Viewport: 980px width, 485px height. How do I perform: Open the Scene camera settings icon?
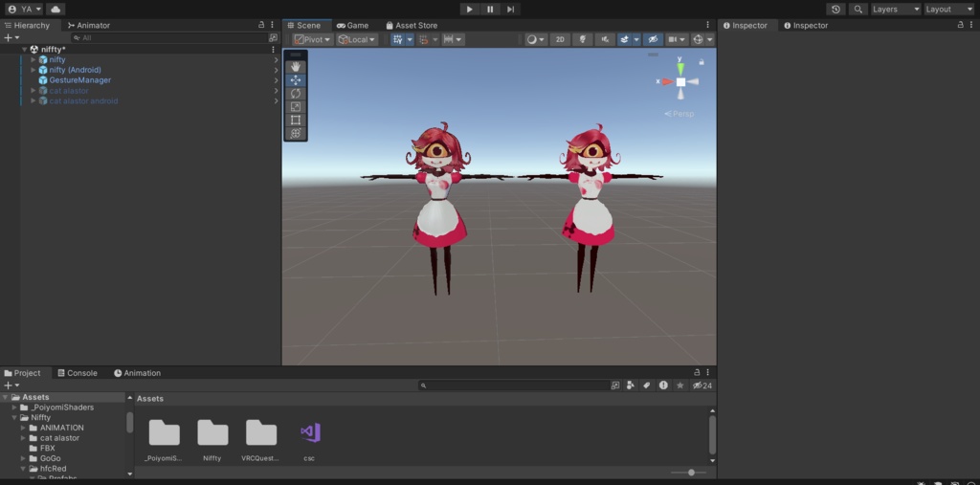pyautogui.click(x=673, y=39)
